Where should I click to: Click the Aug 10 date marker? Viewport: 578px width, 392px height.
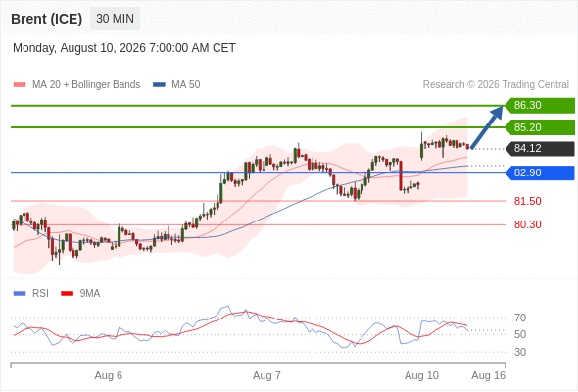[421, 375]
